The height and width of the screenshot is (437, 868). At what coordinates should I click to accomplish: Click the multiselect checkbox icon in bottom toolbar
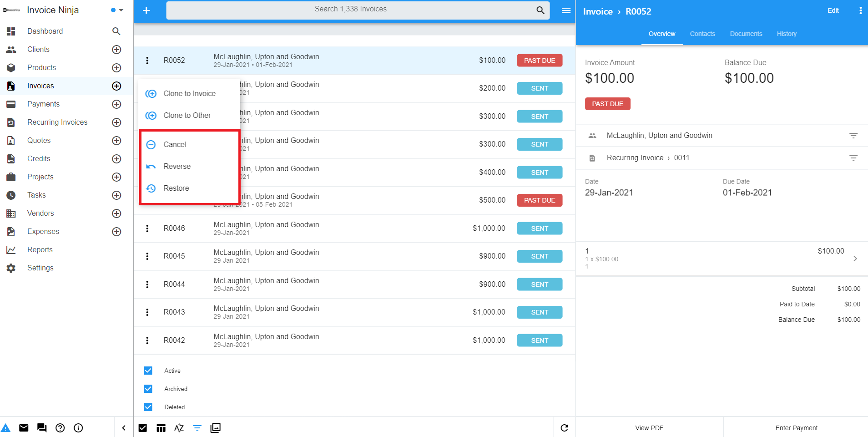[142, 427]
